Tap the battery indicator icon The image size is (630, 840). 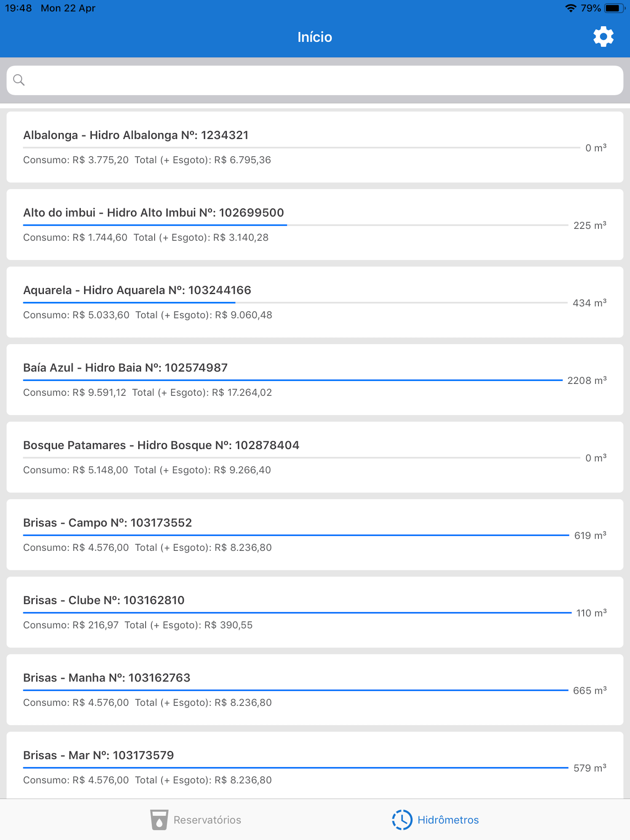click(x=614, y=8)
